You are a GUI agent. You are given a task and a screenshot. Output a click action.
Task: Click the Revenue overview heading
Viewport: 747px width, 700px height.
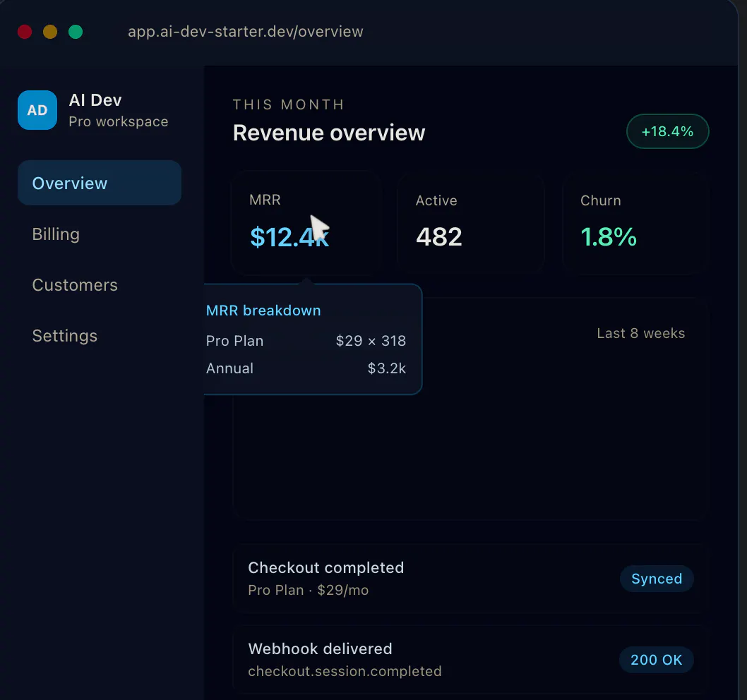click(329, 133)
